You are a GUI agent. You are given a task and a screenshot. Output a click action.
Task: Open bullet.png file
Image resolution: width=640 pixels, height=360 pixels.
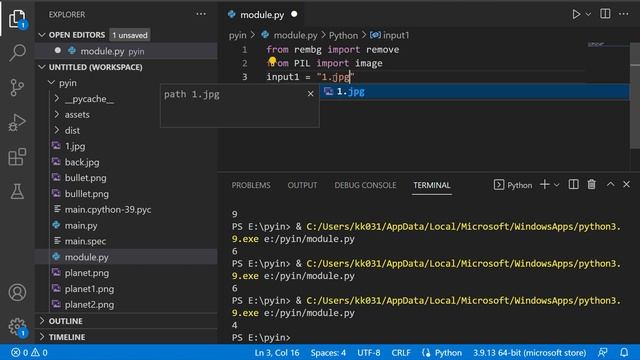[x=127, y=178]
